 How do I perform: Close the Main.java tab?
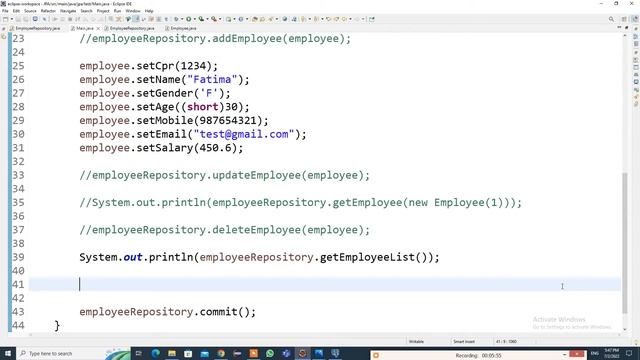pos(98,28)
